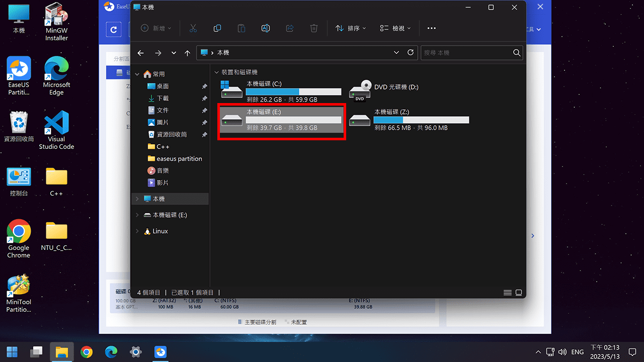Open the See more (...) menu

tap(431, 28)
